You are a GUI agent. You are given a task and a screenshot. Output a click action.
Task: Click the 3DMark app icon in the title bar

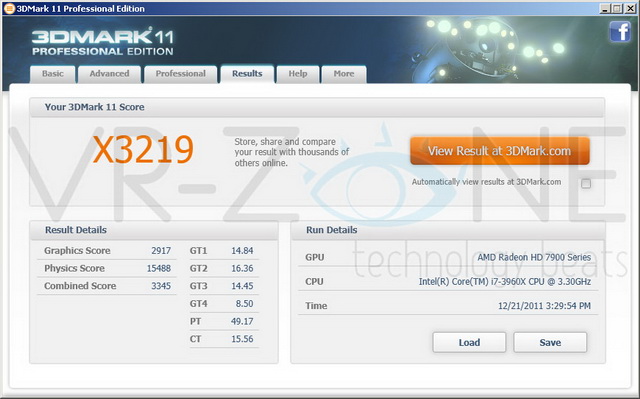point(9,8)
